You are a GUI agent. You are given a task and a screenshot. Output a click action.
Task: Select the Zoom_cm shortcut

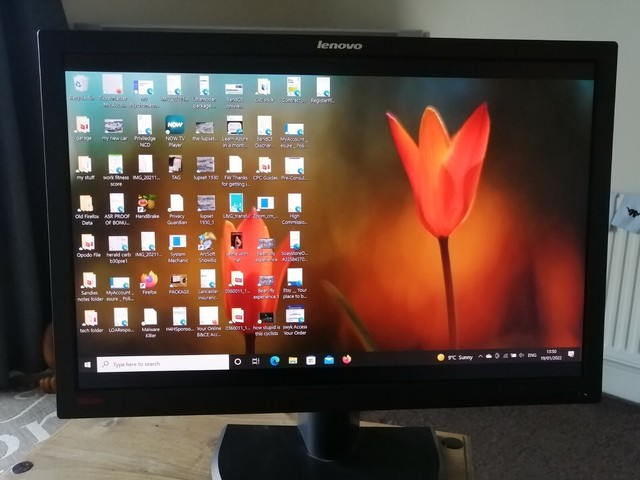265,207
